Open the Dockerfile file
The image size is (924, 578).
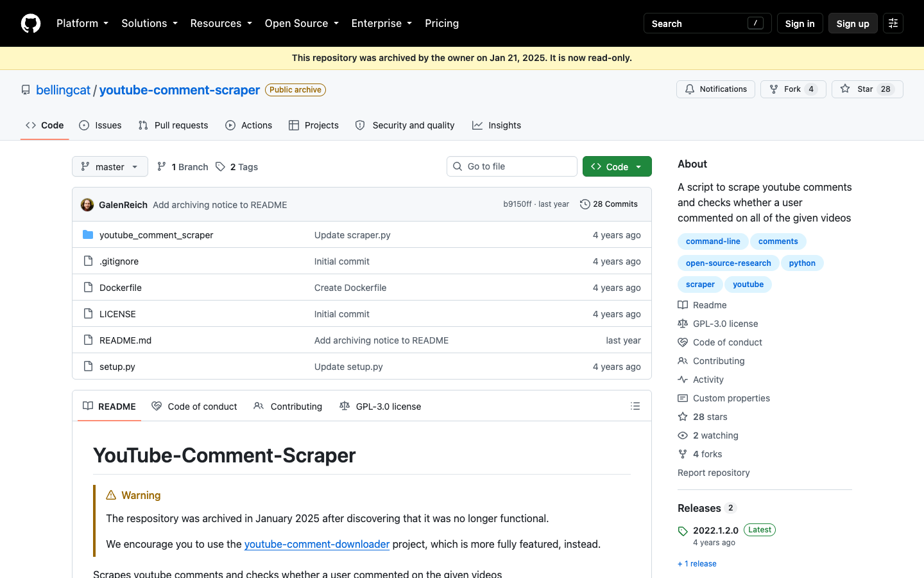[x=121, y=288]
